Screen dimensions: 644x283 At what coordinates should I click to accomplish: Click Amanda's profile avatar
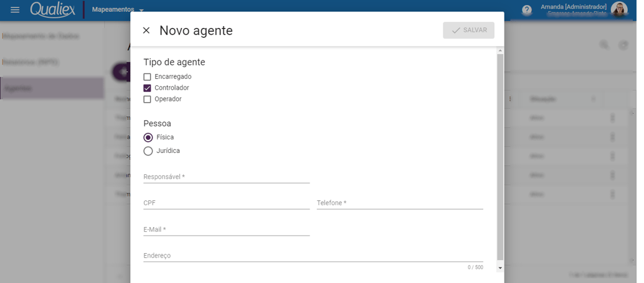619,10
